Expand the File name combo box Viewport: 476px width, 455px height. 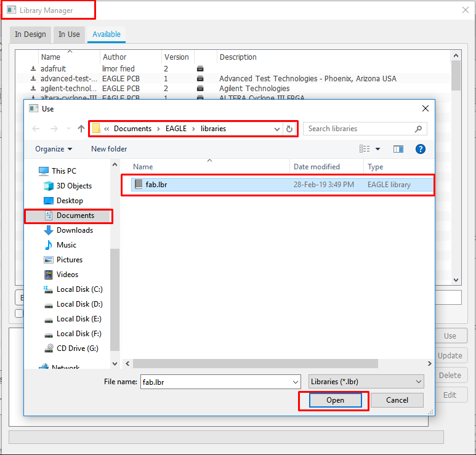point(296,382)
